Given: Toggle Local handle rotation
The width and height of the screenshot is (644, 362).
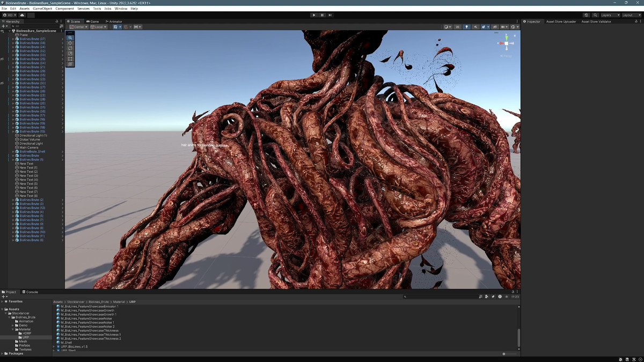Looking at the screenshot, I should pos(98,27).
